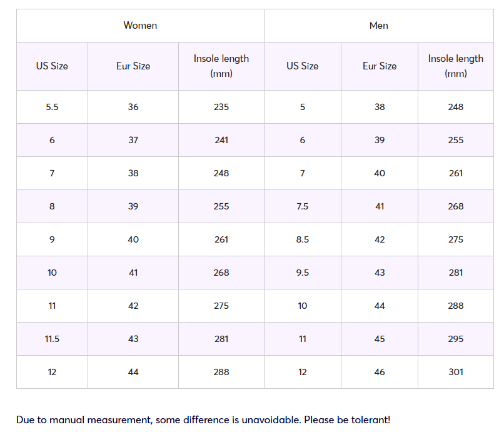Click the Women's Insole length (mm) header

[221, 66]
